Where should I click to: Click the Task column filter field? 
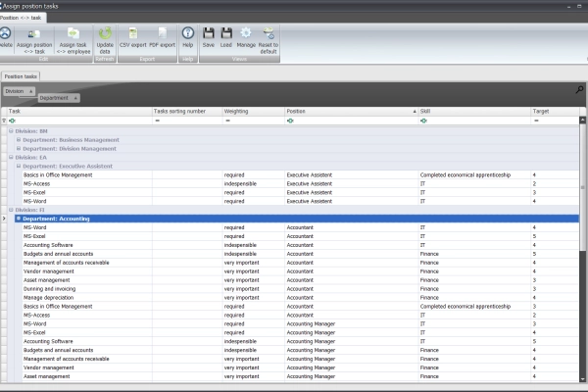78,121
